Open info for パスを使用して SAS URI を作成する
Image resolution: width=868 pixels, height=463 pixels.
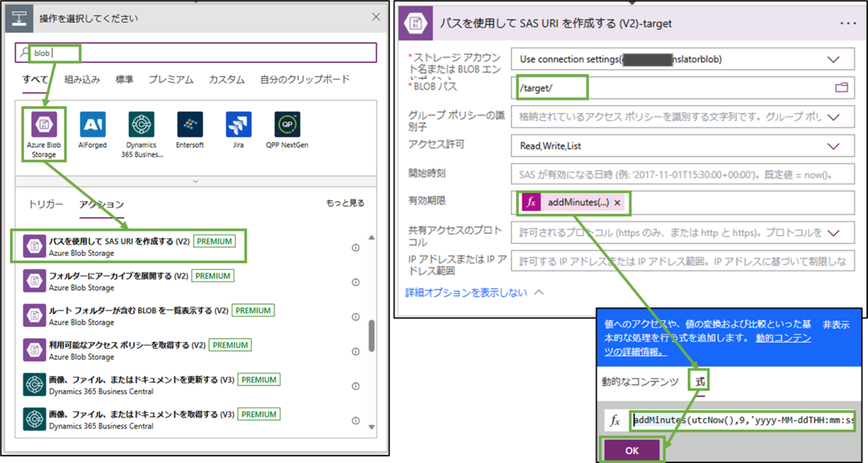point(355,247)
